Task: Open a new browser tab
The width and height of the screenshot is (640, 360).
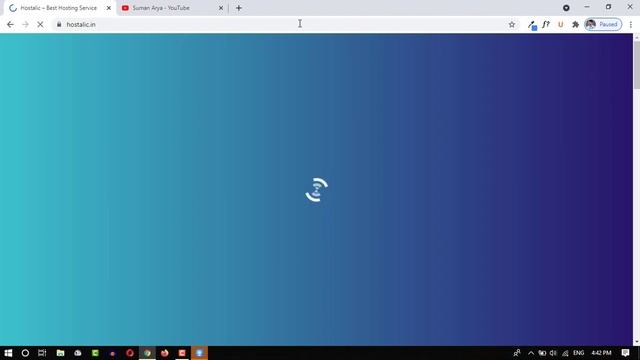Action: tap(239, 8)
